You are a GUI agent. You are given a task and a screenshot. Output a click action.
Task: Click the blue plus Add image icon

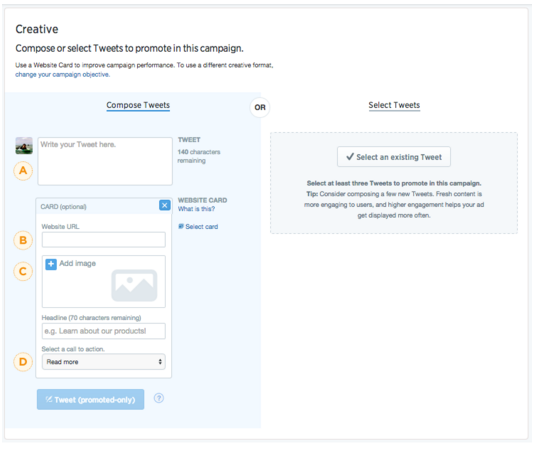point(51,264)
